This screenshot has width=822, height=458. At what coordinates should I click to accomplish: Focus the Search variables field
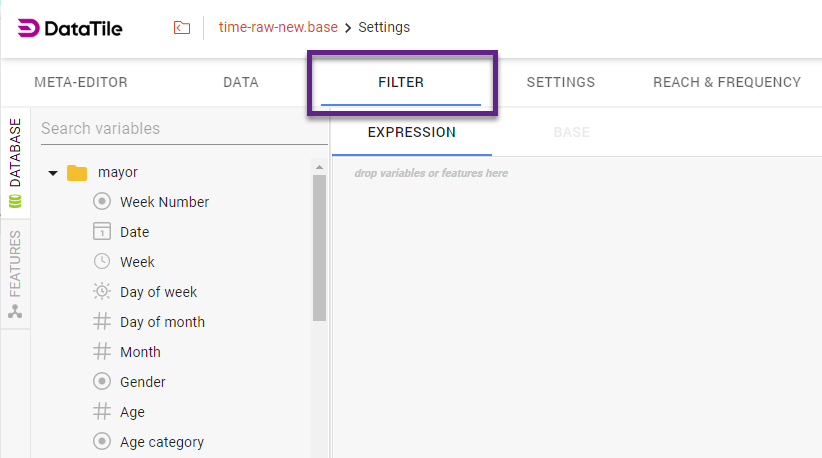pos(180,129)
